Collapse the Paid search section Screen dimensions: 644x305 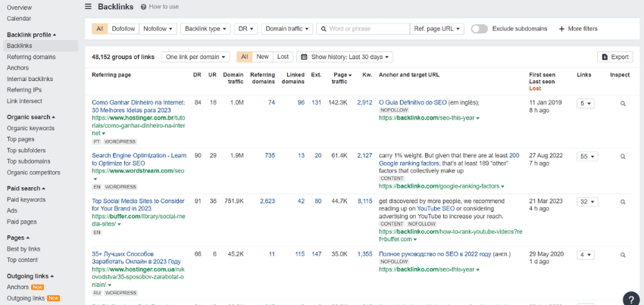pos(27,188)
